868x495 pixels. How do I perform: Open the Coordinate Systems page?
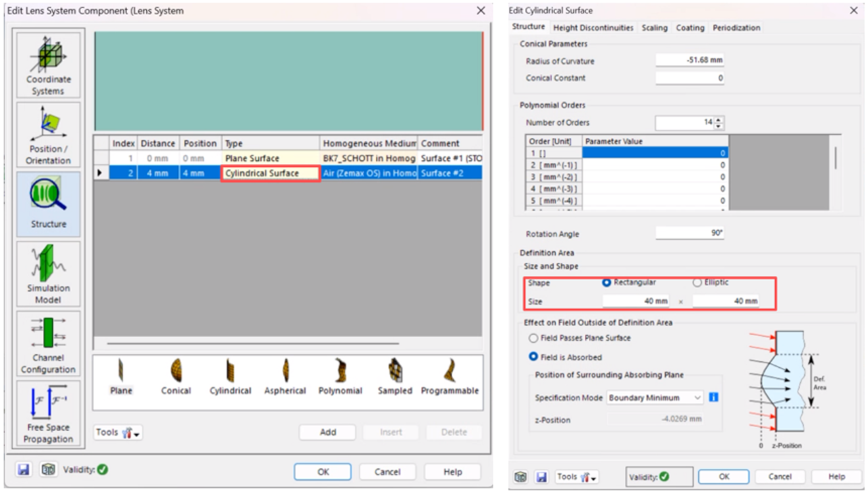point(49,65)
